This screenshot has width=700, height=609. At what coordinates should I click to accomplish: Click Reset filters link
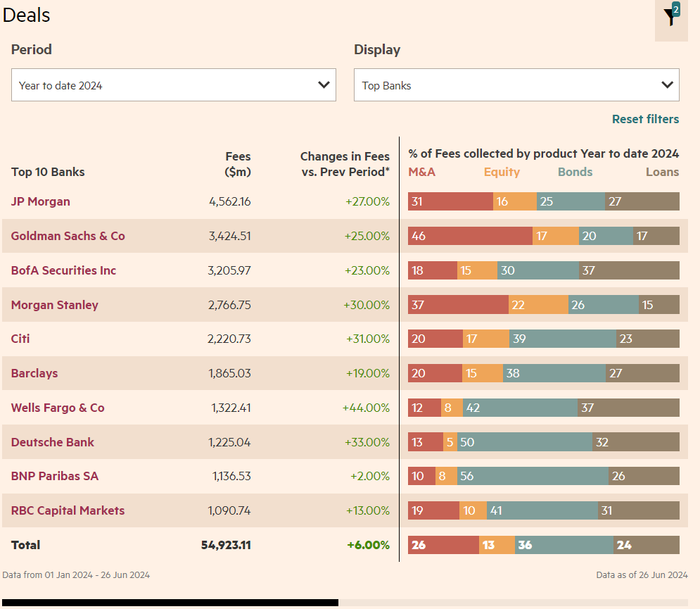(x=645, y=119)
